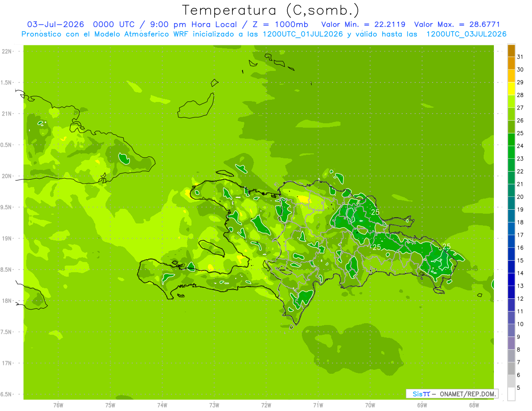This screenshot has width=532, height=411.
Task: Click the colorbar label '20'
Action: coord(520,197)
